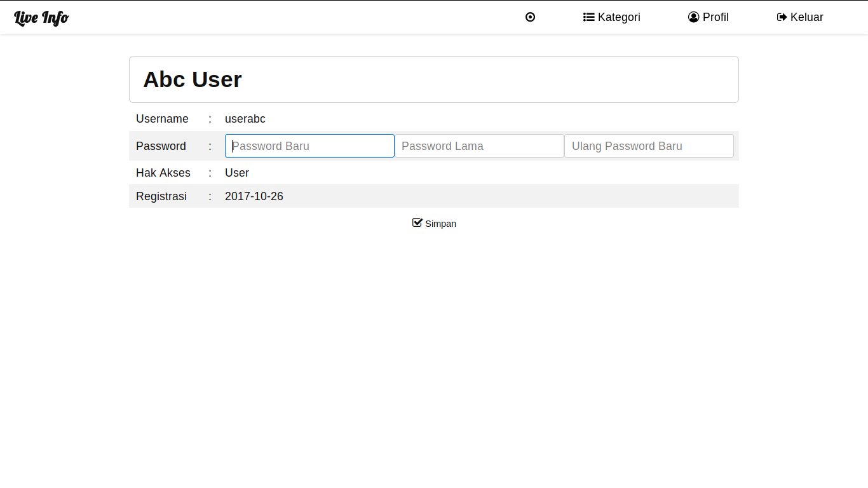Viewport: 868px width, 488px height.
Task: Click the Password Lama field
Action: point(480,146)
